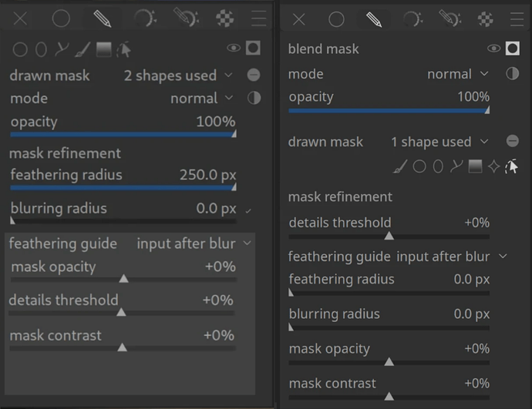The width and height of the screenshot is (532, 409).
Task: Open left panel mode 'normal' dropdown
Action: (200, 99)
